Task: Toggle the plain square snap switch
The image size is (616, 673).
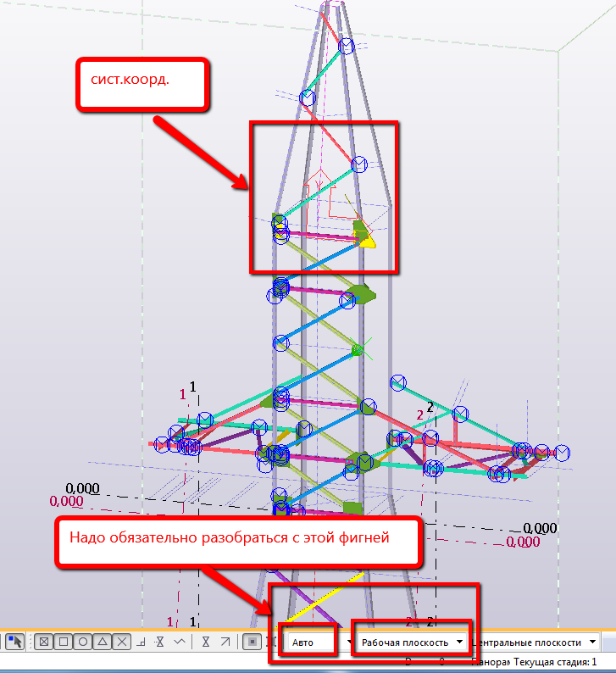Action: click(64, 642)
